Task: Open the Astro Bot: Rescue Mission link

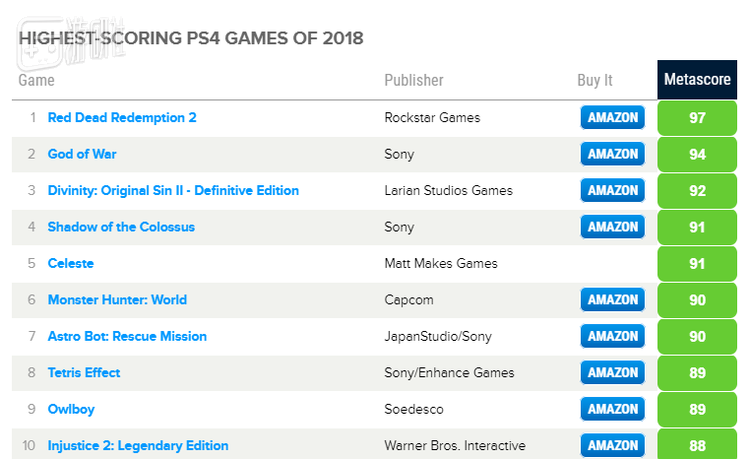Action: tap(127, 336)
